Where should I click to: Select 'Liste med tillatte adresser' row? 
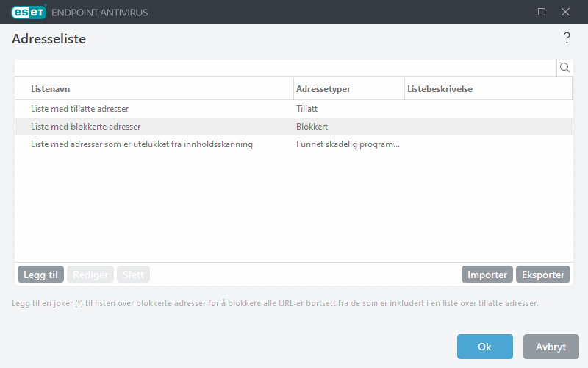(80, 109)
